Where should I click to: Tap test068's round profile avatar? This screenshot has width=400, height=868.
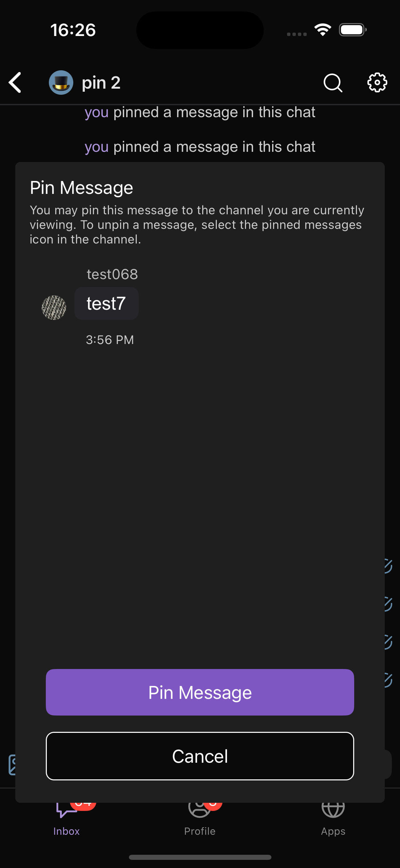click(54, 308)
